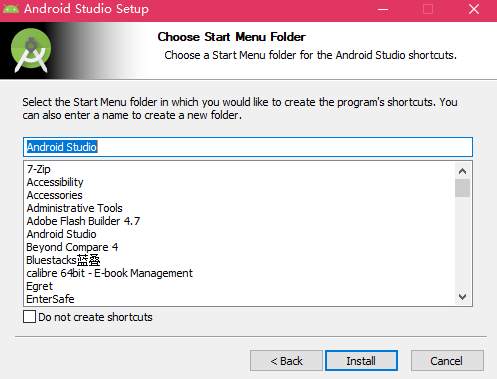Close the Android Studio Setup window
This screenshot has width=497, height=379.
click(474, 9)
